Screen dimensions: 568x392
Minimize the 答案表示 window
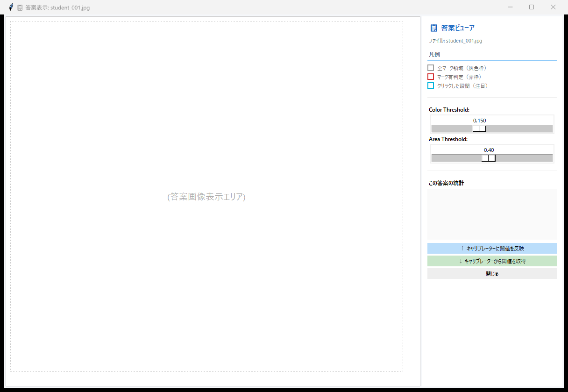click(510, 7)
